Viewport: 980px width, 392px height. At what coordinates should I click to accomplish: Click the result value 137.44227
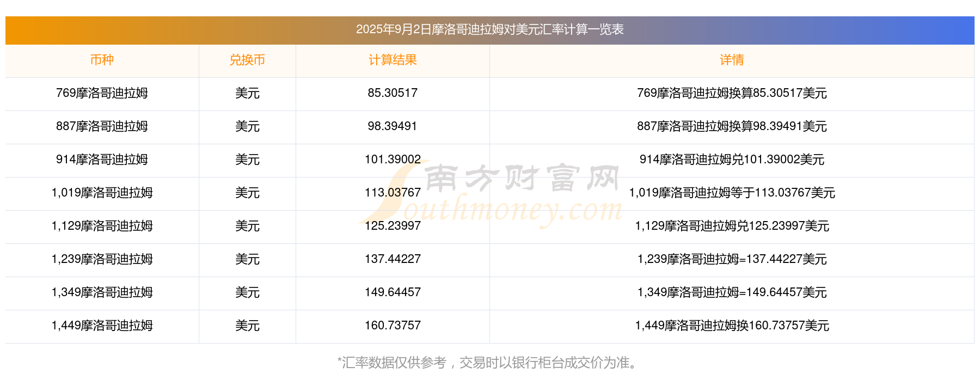pyautogui.click(x=393, y=259)
